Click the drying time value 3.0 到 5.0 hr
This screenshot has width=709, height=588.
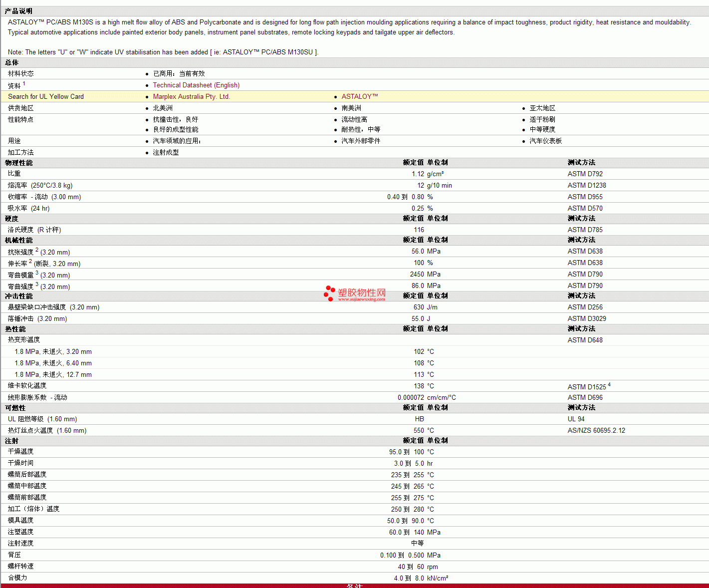coord(414,464)
